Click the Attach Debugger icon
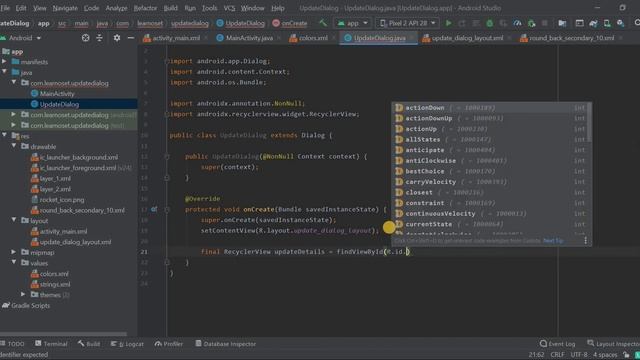The height and width of the screenshot is (360, 640). (531, 23)
